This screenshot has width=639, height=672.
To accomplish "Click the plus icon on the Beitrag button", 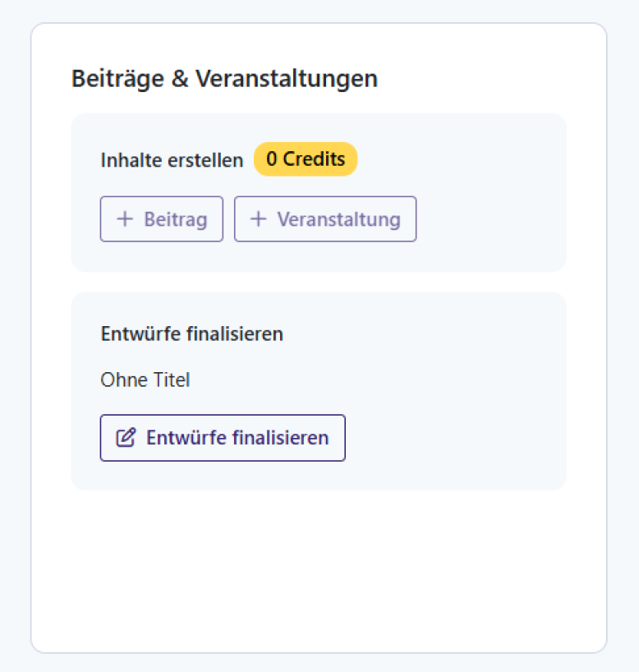I will pyautogui.click(x=125, y=219).
